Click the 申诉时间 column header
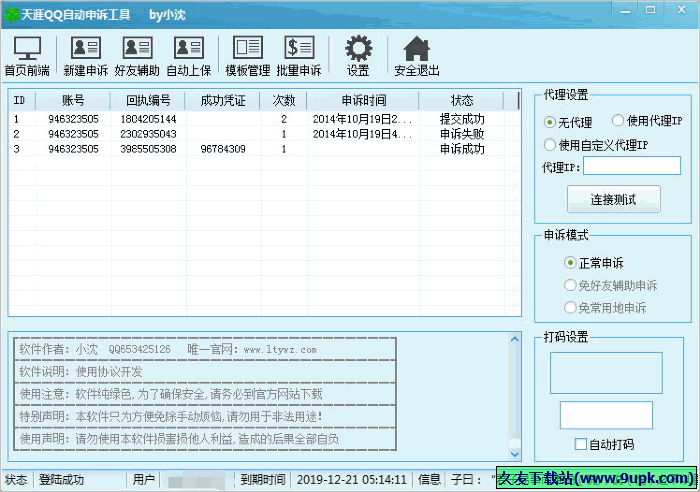 point(363,100)
